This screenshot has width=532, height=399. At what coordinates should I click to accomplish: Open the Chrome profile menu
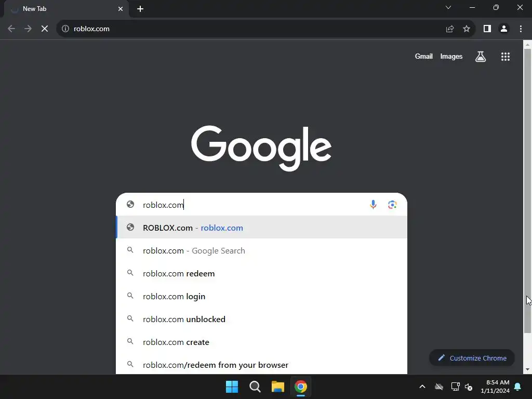(x=504, y=29)
